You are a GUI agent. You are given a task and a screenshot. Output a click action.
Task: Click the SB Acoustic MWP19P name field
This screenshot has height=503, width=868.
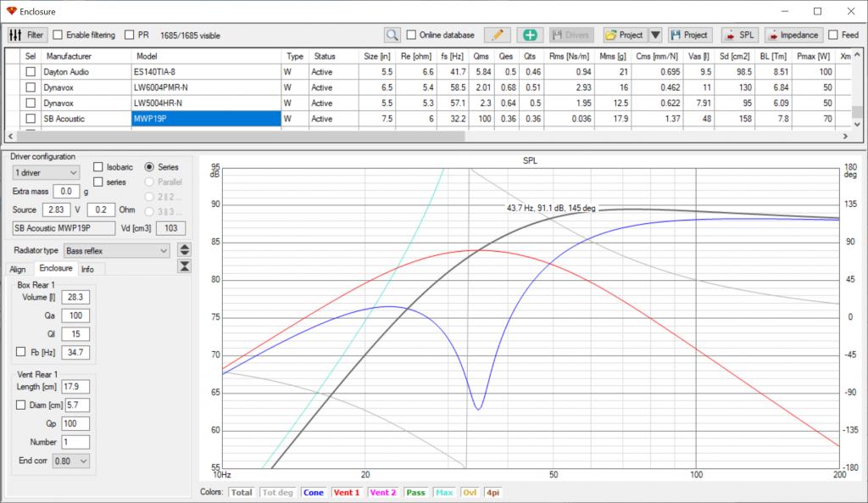[x=64, y=228]
